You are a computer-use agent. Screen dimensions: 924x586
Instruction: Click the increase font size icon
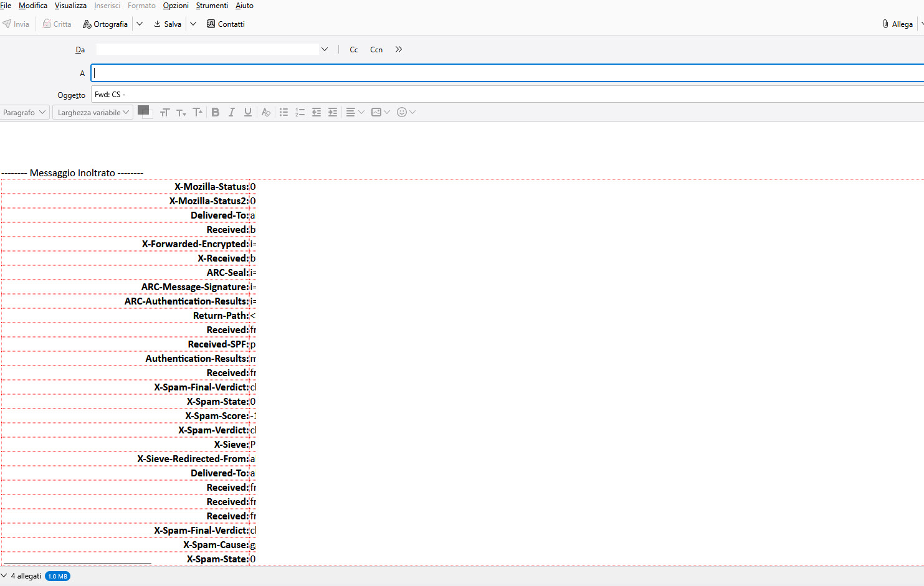click(x=198, y=112)
